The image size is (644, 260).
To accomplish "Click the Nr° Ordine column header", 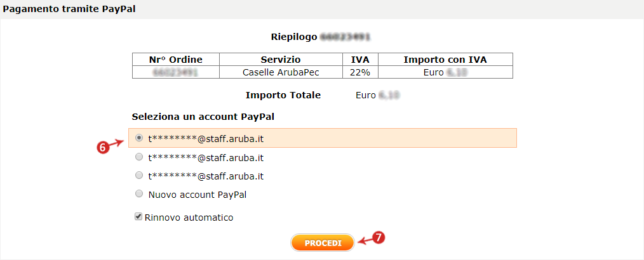I will coord(175,60).
